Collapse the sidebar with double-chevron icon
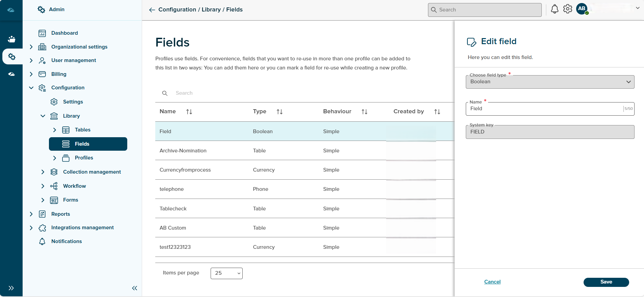Viewport: 644px width, 297px height. [x=134, y=288]
